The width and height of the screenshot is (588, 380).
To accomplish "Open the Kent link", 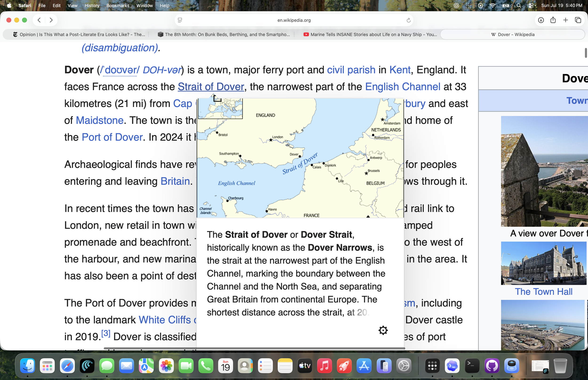I will (400, 70).
